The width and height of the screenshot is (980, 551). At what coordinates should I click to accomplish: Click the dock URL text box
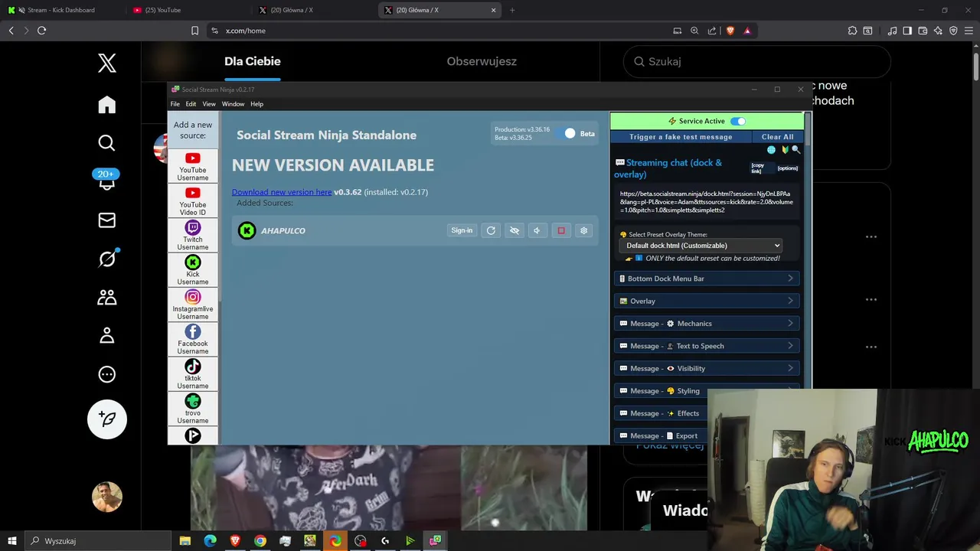[707, 202]
